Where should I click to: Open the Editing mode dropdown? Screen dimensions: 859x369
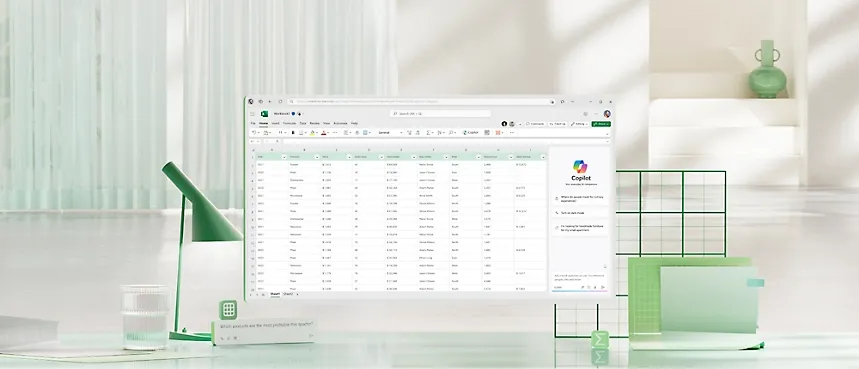[579, 124]
